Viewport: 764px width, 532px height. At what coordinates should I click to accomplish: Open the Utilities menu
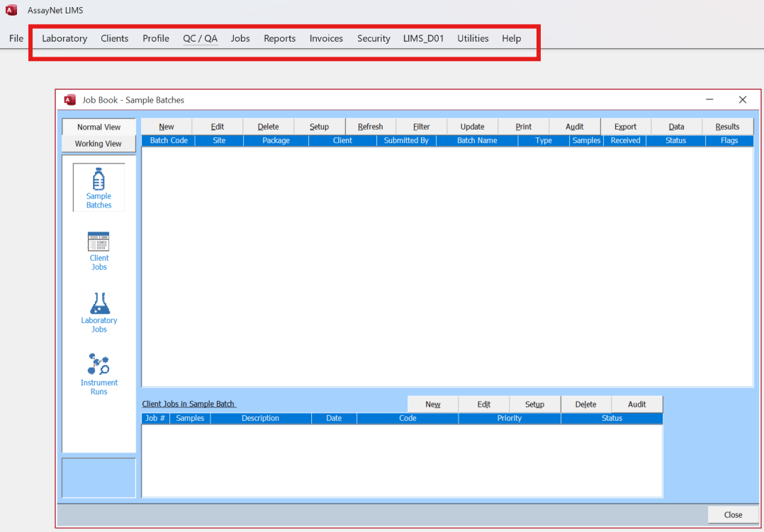pyautogui.click(x=473, y=38)
